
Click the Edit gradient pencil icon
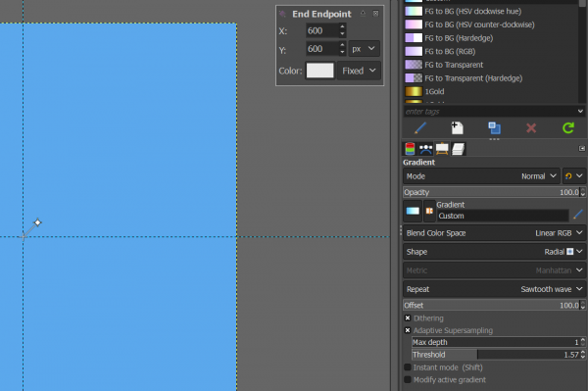420,128
